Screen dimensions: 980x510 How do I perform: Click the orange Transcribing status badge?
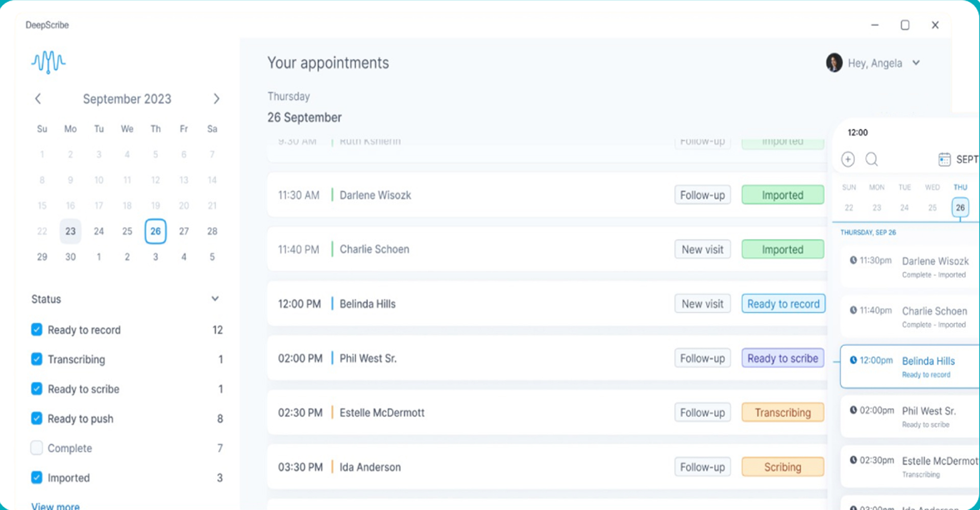pos(782,412)
